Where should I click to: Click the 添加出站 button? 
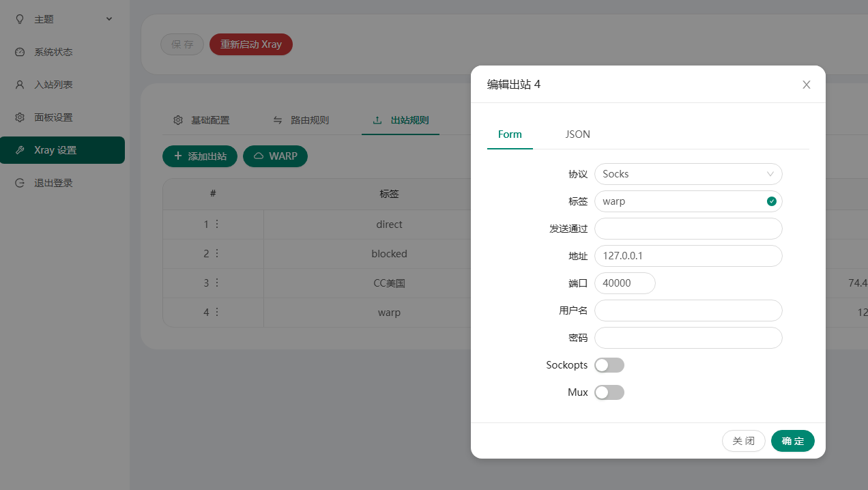[200, 156]
